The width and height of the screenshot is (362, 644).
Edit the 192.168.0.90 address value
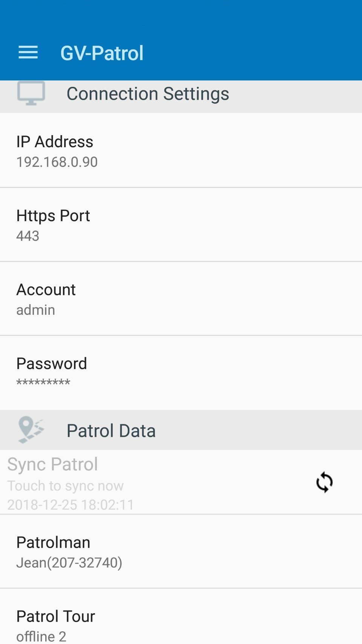[x=57, y=162]
